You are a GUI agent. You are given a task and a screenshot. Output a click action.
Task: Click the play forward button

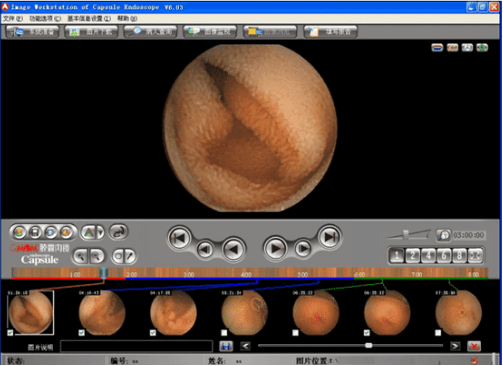[276, 248]
